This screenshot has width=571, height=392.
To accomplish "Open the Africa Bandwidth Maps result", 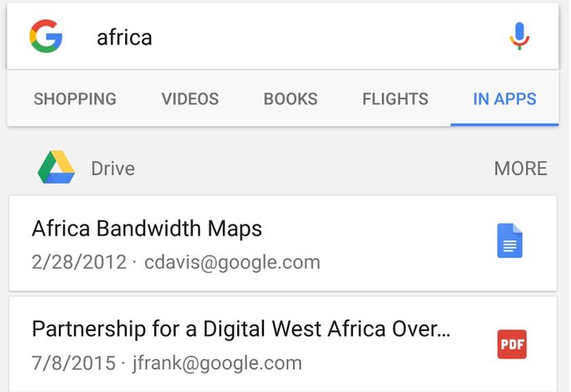I will click(x=147, y=228).
